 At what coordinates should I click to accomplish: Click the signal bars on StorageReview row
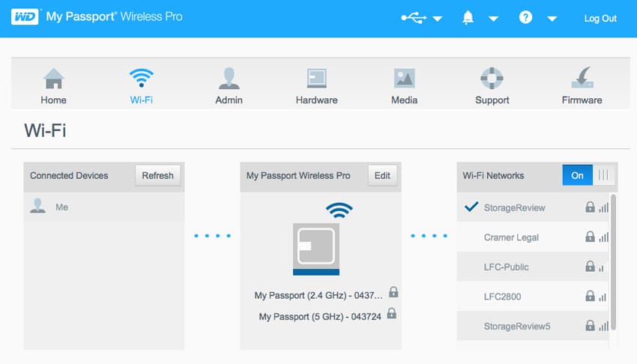pyautogui.click(x=604, y=207)
